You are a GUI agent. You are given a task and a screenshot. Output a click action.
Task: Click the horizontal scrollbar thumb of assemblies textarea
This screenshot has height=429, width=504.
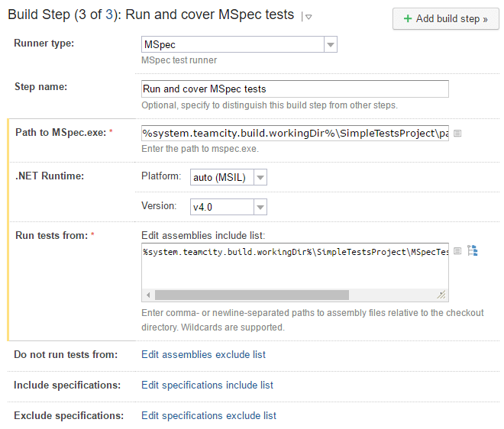tap(251, 295)
